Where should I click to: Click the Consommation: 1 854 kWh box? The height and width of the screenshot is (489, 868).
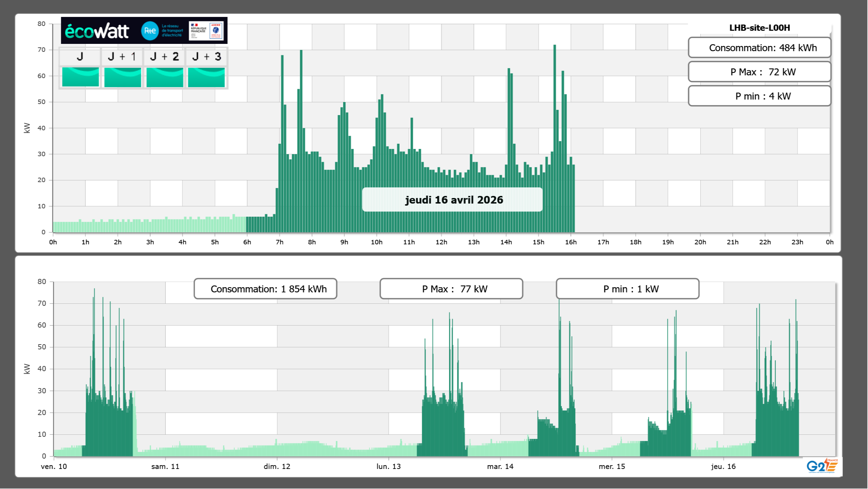click(265, 289)
